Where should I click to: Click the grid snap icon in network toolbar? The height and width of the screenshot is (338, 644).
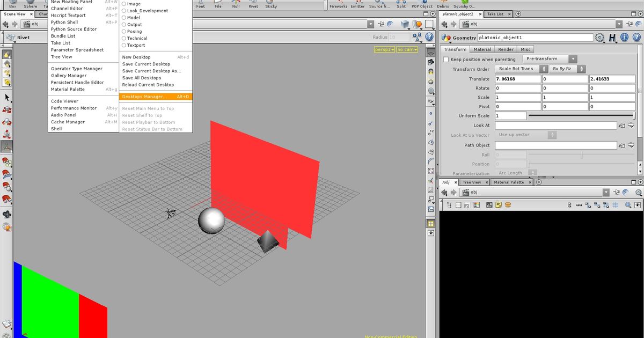point(617,205)
